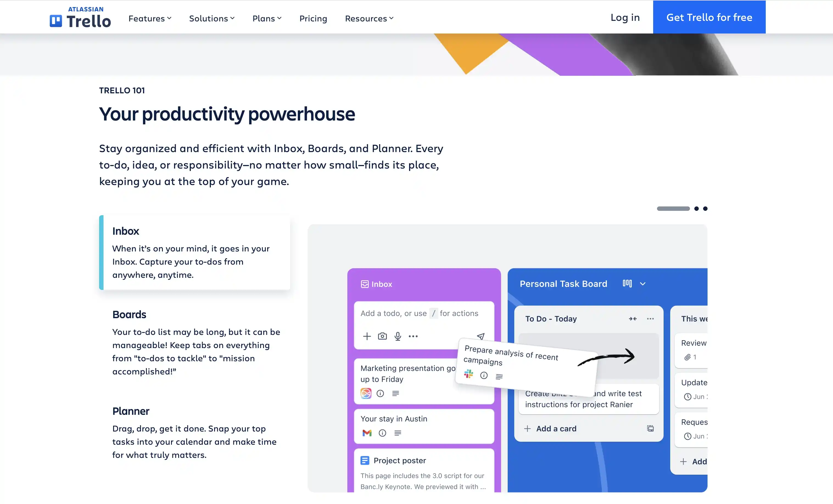Screen dimensions: 833x504
Task: Select the first elongated carousel indicator
Action: pos(673,209)
